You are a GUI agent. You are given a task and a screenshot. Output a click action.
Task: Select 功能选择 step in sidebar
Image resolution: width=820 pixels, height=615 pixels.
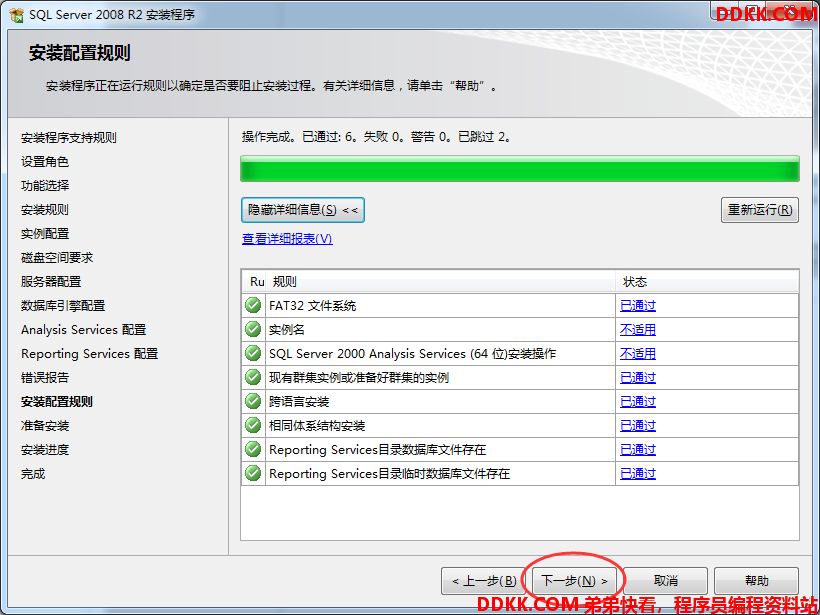(45, 186)
